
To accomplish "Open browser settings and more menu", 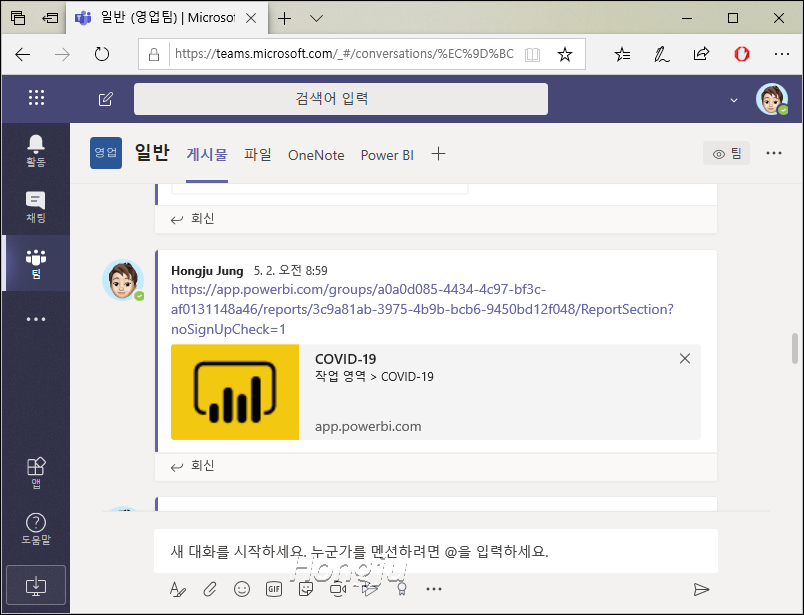I will pyautogui.click(x=781, y=54).
